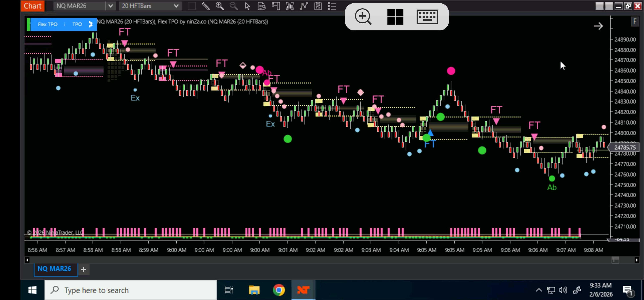This screenshot has width=644, height=300.
Task: Toggle the Flex TPO green indicator button
Action: coord(29,24)
